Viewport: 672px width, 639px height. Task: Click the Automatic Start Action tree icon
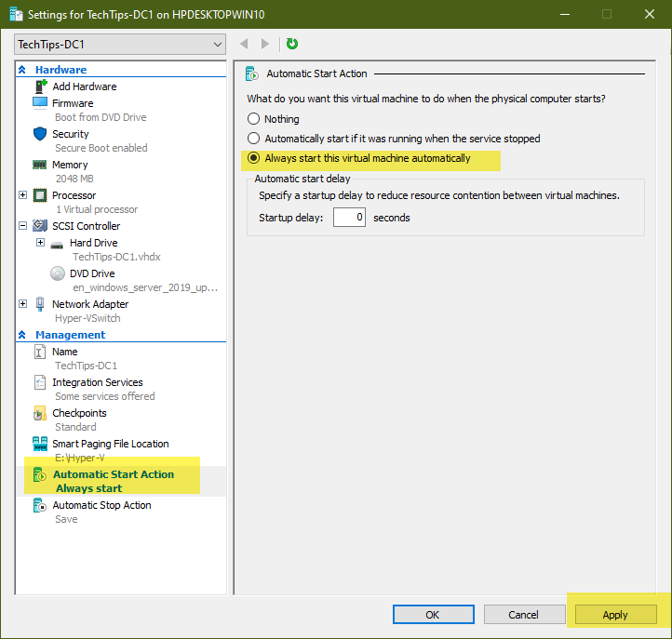click(x=39, y=474)
